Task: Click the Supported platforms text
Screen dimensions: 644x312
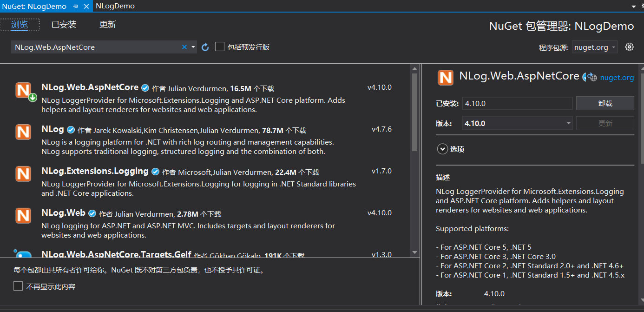Action: (472, 228)
